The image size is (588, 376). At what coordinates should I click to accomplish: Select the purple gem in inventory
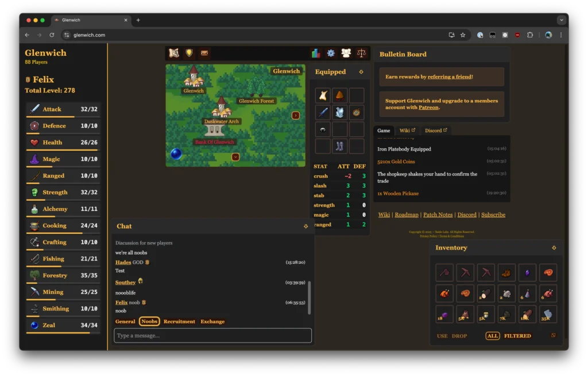(x=527, y=273)
